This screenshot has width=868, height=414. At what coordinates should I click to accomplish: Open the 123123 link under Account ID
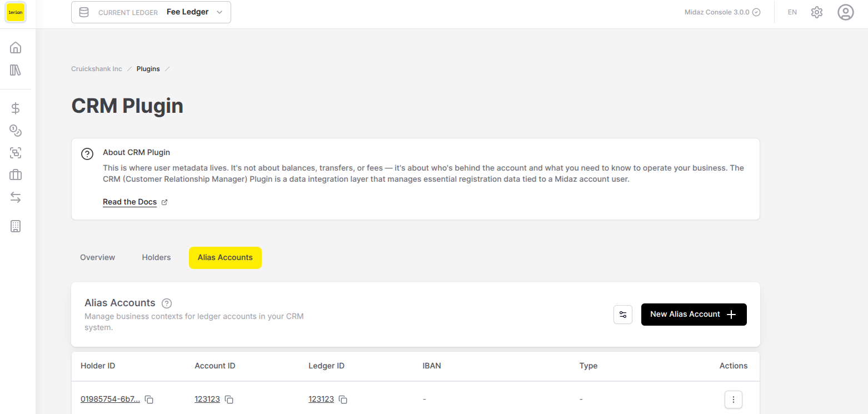[x=207, y=400]
